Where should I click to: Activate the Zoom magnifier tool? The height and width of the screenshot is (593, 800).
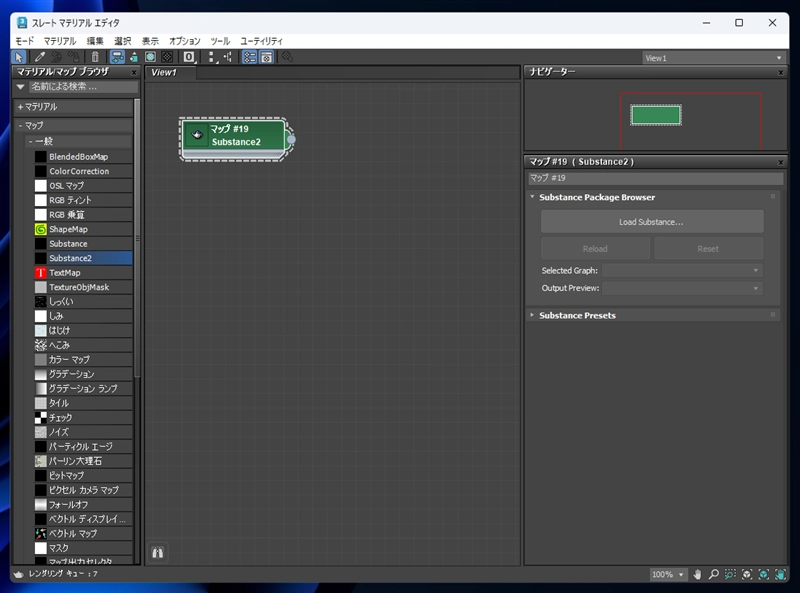[x=714, y=575]
